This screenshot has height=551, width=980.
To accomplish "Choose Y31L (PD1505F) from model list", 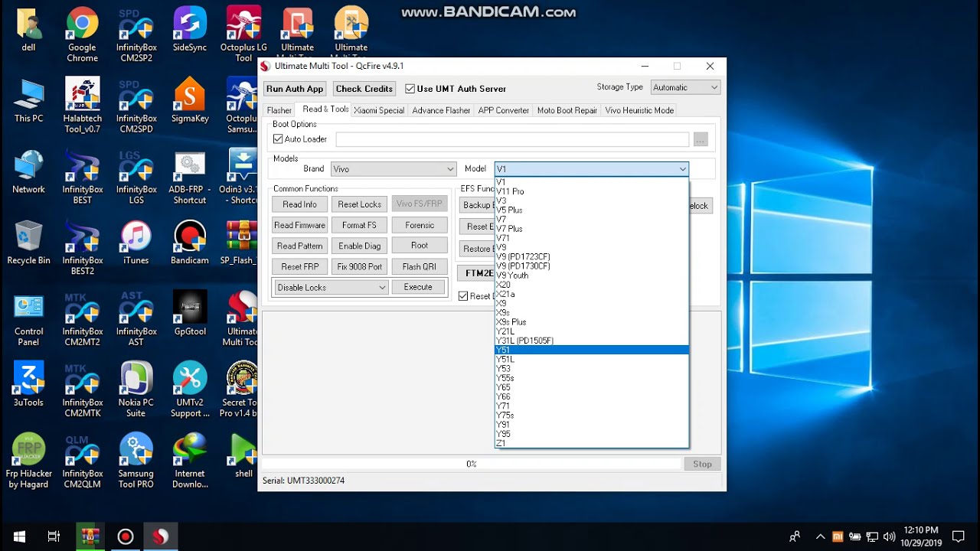I will 591,341.
